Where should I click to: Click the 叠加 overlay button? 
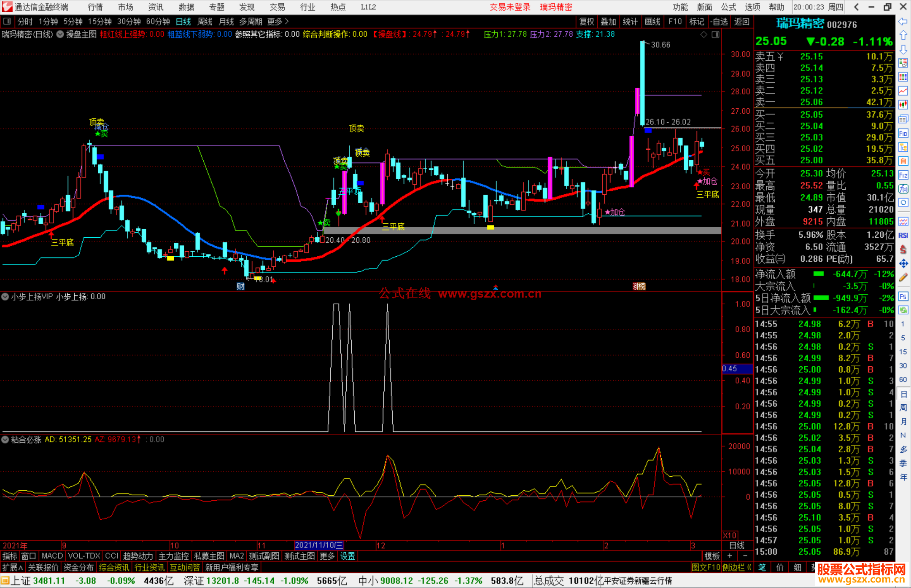point(609,21)
